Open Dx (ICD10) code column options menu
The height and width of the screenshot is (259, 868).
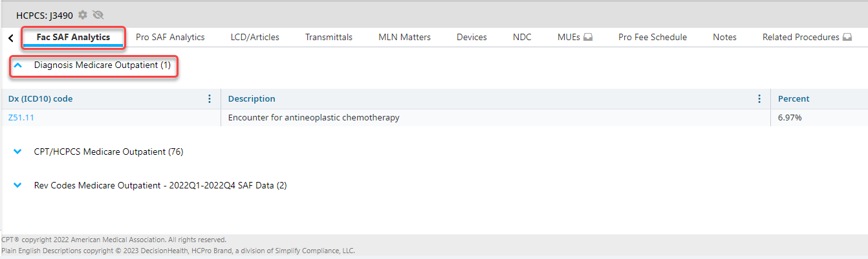point(210,99)
